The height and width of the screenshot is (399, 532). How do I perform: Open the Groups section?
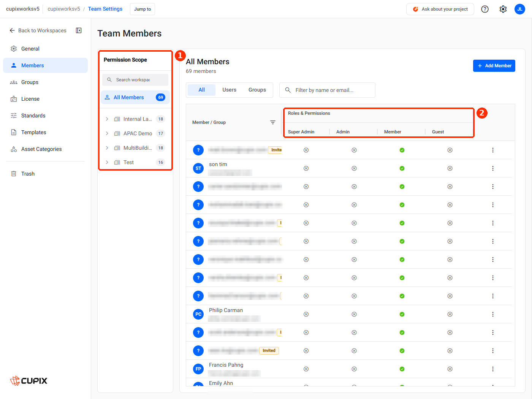(x=45, y=82)
